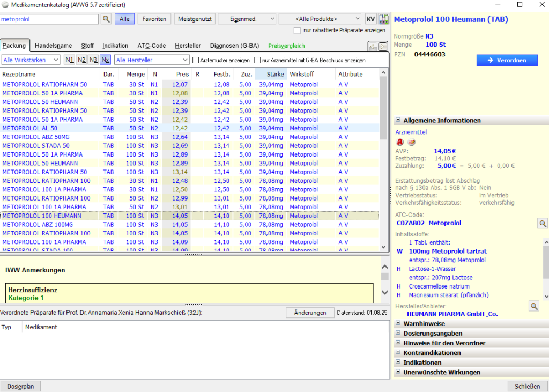Open the 'Alle Wirkstärken' dropdown
Image resolution: width=549 pixels, height=392 pixels.
click(x=31, y=60)
